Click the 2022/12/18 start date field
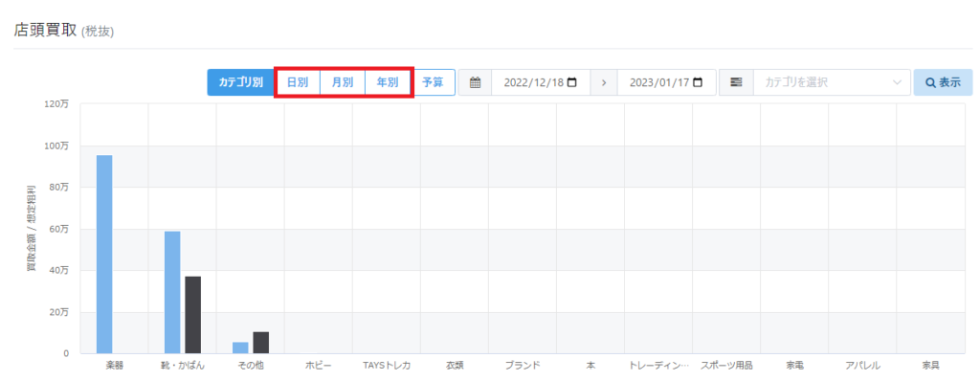Viewport: 980px width, 381px height. pyautogui.click(x=541, y=82)
